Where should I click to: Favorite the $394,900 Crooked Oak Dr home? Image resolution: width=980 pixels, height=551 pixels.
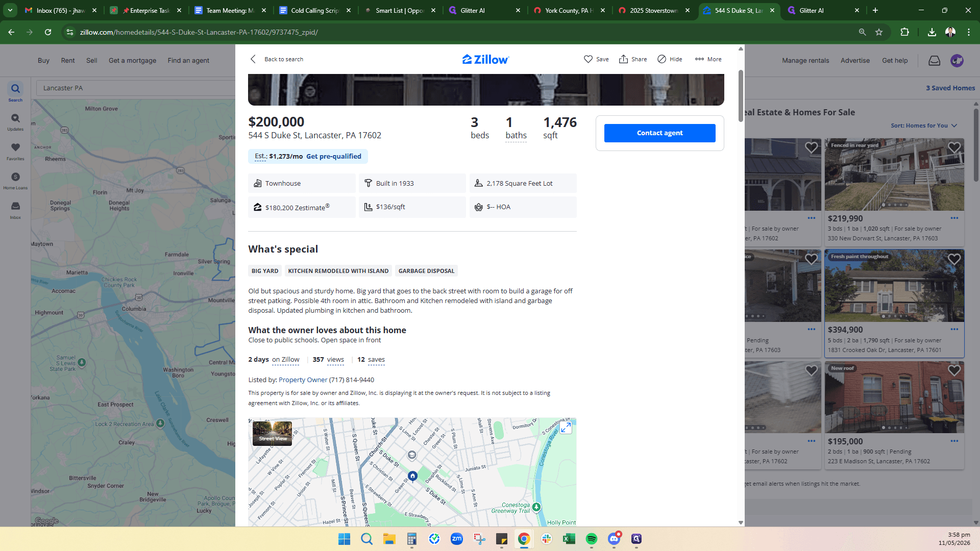point(954,260)
